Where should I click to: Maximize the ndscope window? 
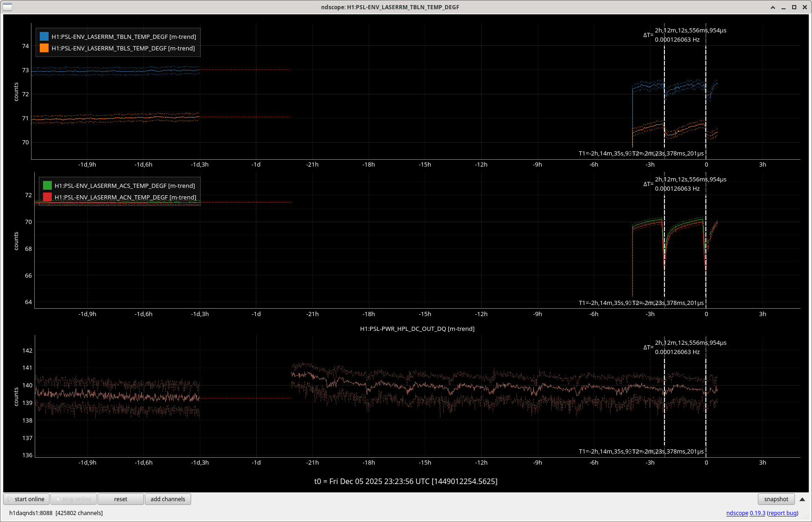(x=794, y=7)
